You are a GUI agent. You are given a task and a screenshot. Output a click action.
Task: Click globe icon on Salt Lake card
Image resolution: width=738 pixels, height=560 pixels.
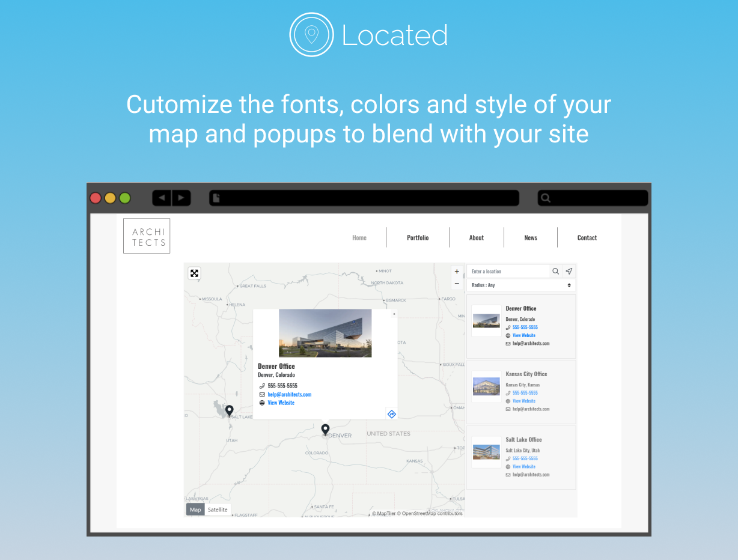508,467
